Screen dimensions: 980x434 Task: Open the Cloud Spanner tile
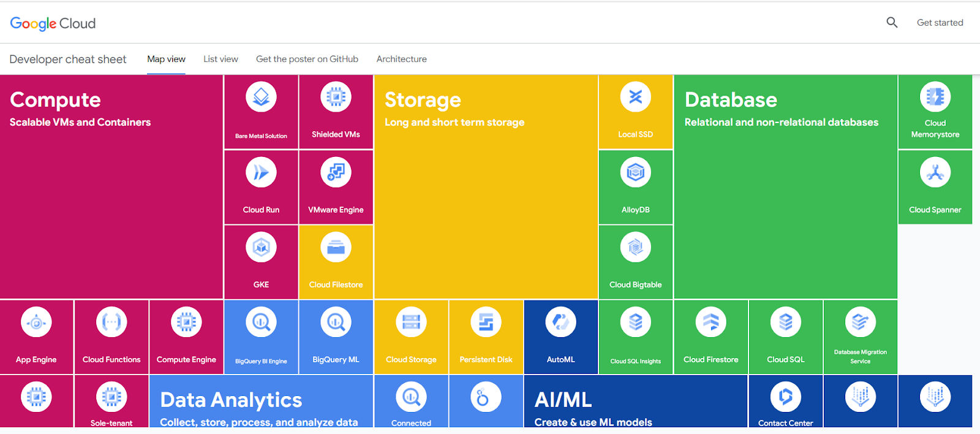[935, 187]
